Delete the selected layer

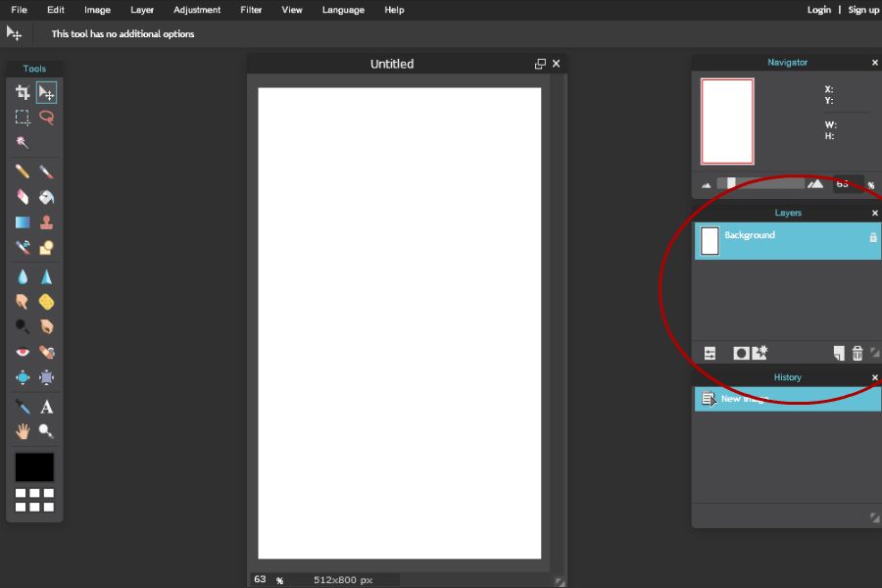tap(857, 354)
